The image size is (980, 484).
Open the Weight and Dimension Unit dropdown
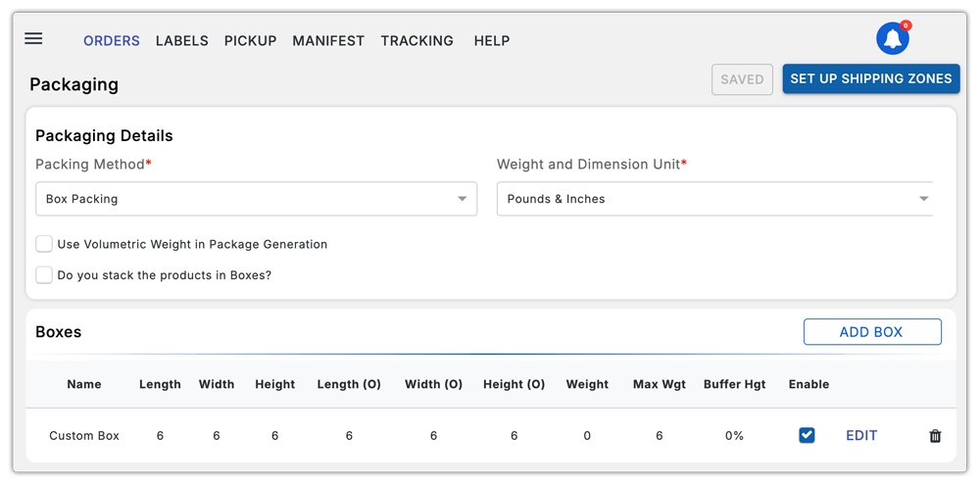point(714,199)
